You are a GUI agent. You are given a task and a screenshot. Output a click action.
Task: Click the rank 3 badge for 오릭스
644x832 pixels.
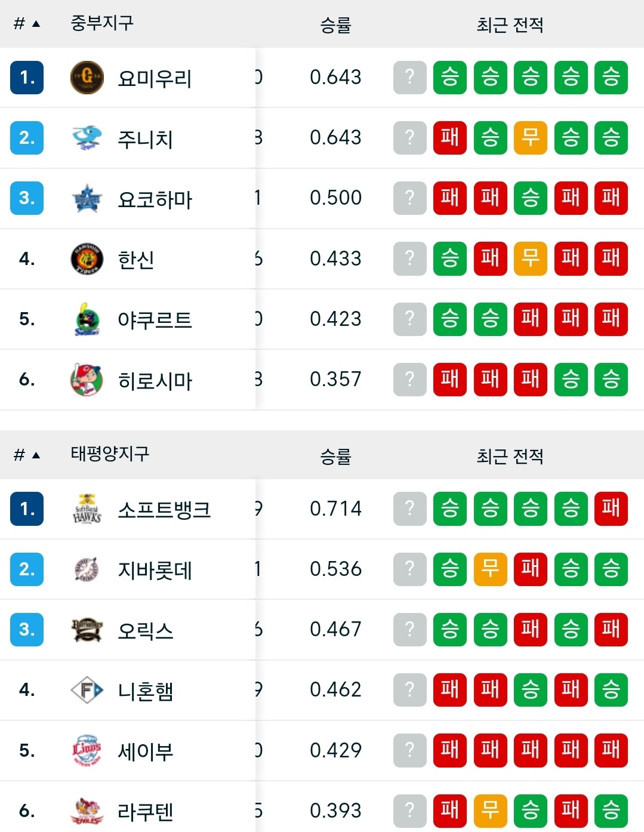(x=27, y=630)
